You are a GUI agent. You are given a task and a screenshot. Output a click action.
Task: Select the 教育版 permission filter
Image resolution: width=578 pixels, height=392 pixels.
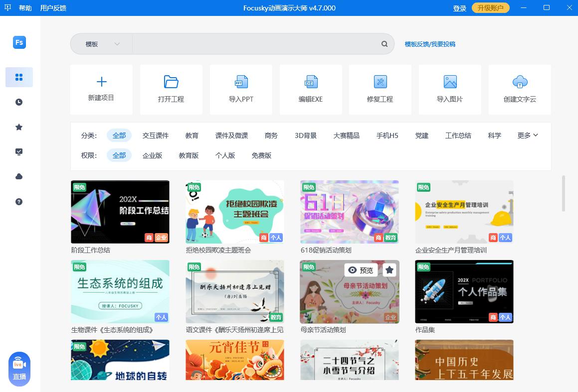[x=189, y=155]
